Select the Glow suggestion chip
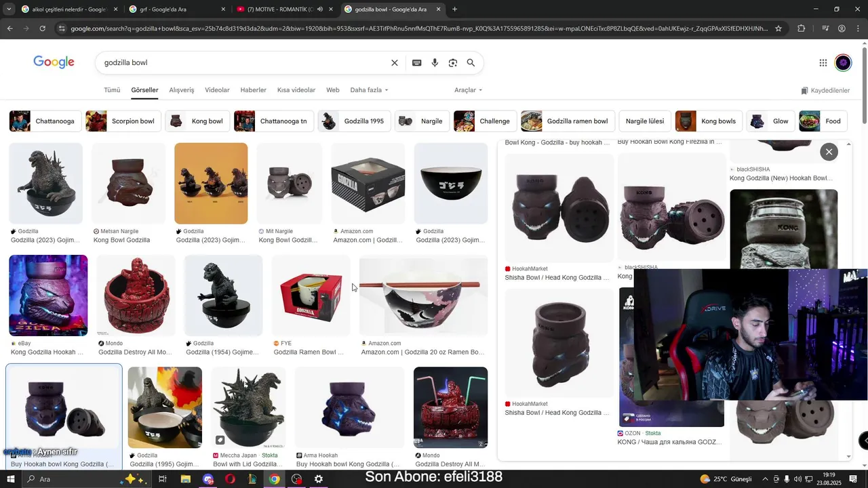 point(771,121)
